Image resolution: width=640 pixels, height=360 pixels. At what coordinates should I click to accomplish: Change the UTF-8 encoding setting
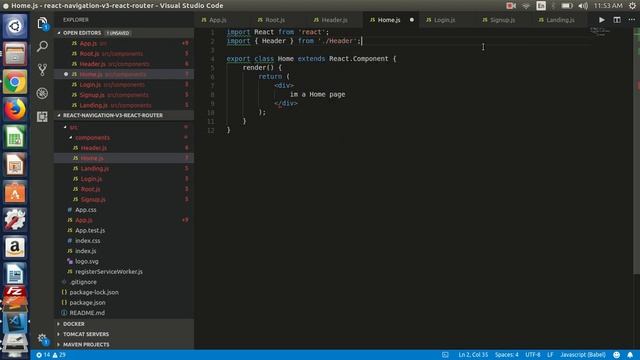coord(533,355)
